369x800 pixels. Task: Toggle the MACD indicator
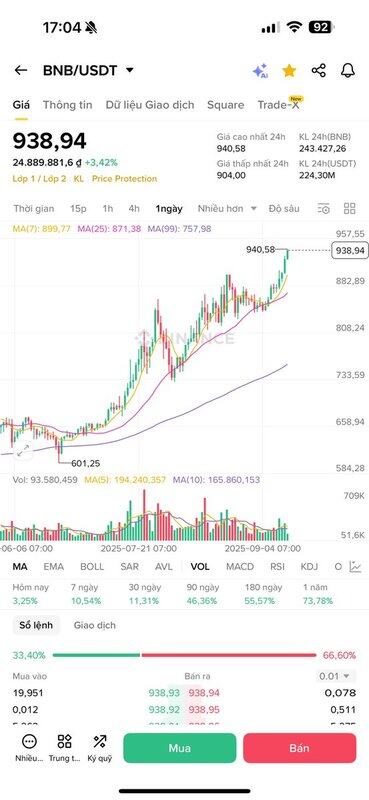tap(240, 567)
